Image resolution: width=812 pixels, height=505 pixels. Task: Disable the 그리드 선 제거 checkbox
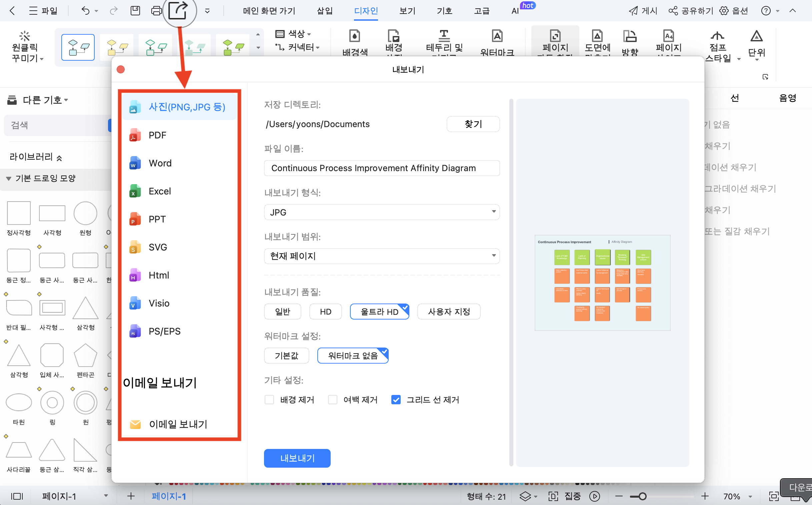(x=395, y=400)
